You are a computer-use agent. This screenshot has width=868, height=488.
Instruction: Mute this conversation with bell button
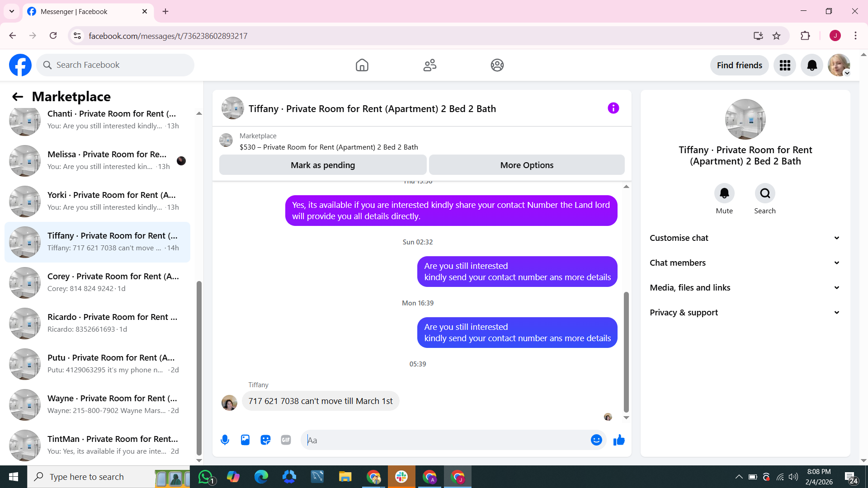pos(724,193)
